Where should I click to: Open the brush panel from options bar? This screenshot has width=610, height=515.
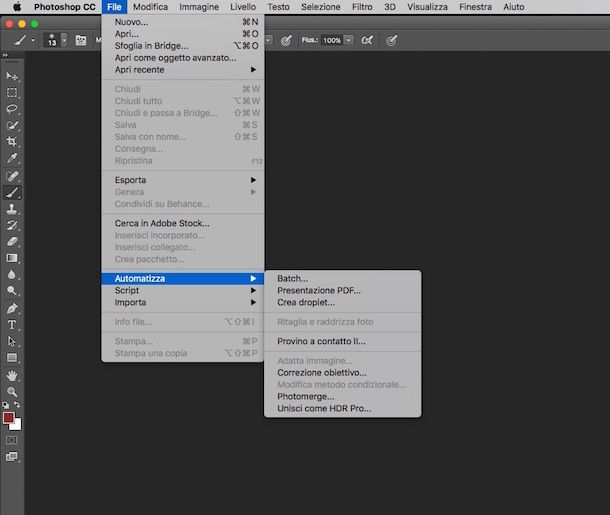tap(81, 40)
